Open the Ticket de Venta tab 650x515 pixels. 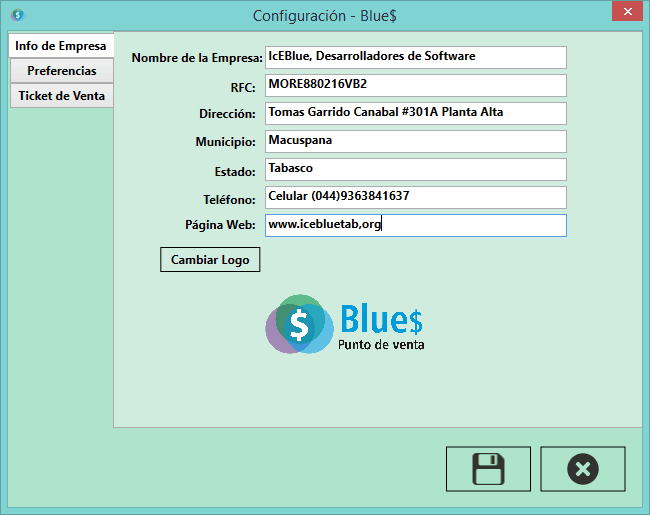coord(62,96)
